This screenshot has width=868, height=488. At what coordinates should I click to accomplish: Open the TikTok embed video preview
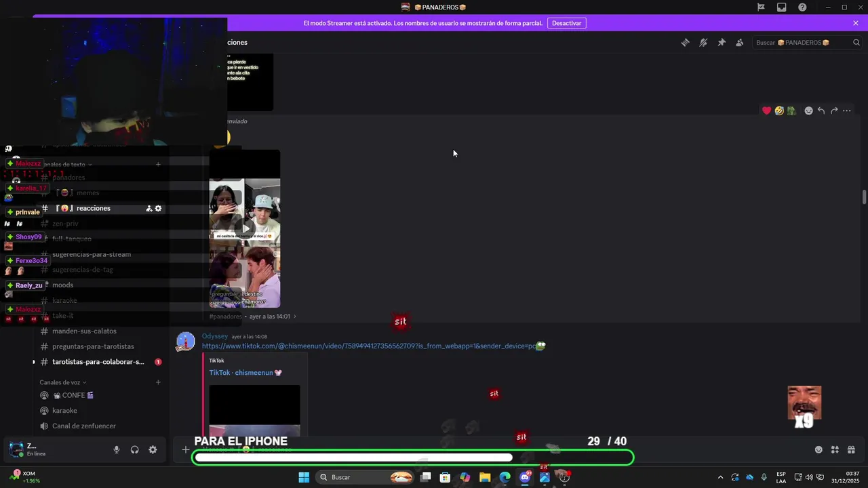pyautogui.click(x=254, y=411)
